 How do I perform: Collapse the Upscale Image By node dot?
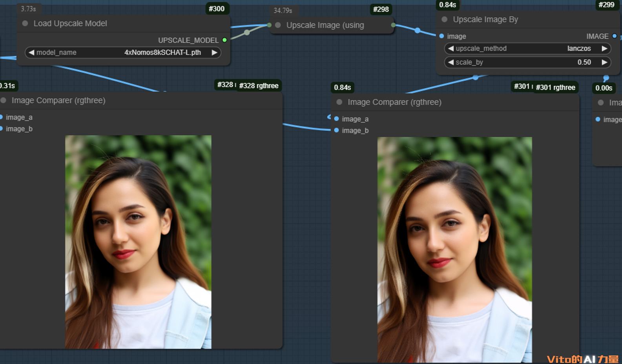445,19
